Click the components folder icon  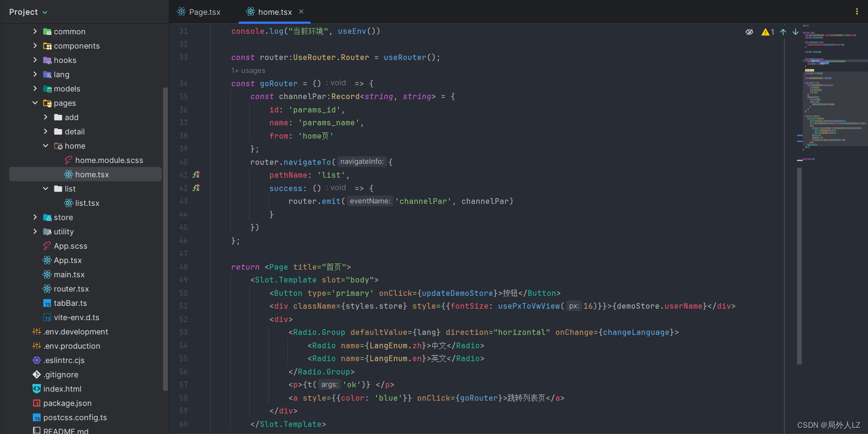point(47,46)
